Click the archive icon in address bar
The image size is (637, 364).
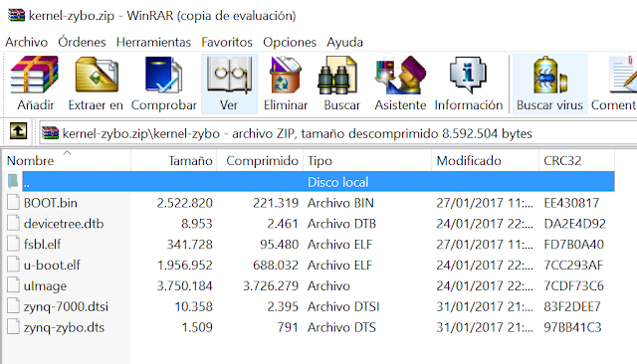click(51, 132)
